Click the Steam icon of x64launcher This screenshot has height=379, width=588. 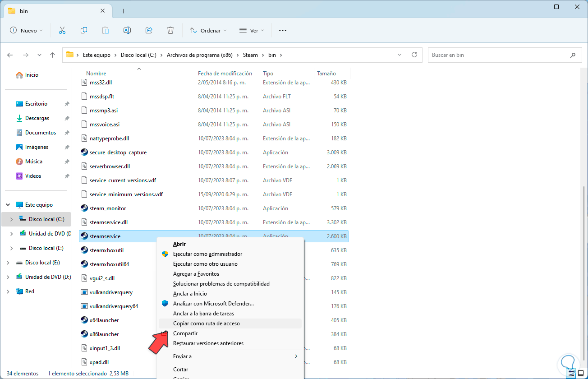point(84,320)
